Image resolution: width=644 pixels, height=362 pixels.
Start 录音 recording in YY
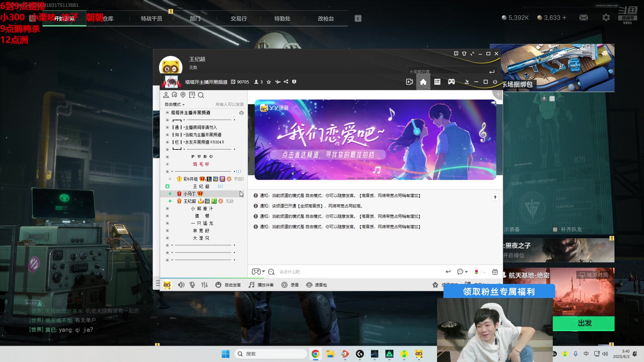(x=290, y=285)
